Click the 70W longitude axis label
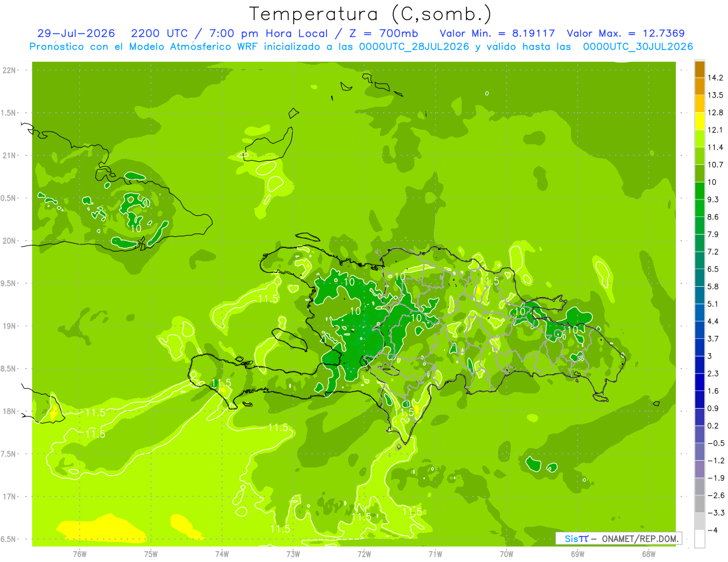The image size is (728, 562). tap(506, 555)
